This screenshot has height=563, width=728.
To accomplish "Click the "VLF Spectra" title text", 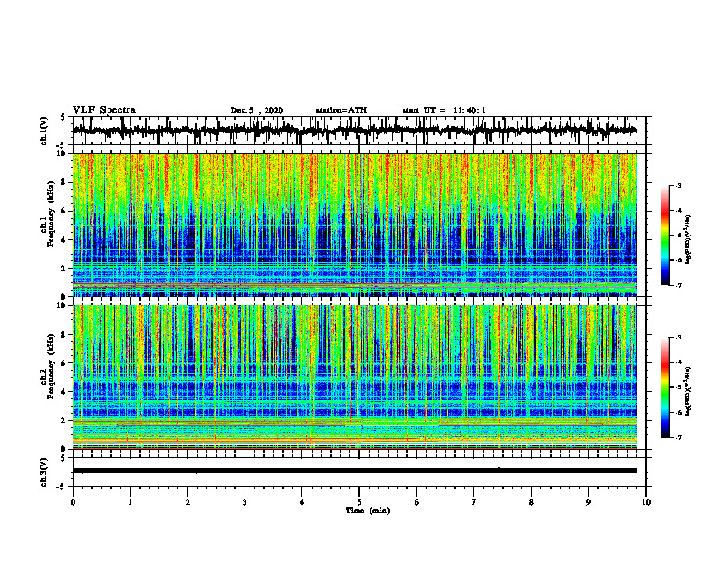I will [x=104, y=110].
